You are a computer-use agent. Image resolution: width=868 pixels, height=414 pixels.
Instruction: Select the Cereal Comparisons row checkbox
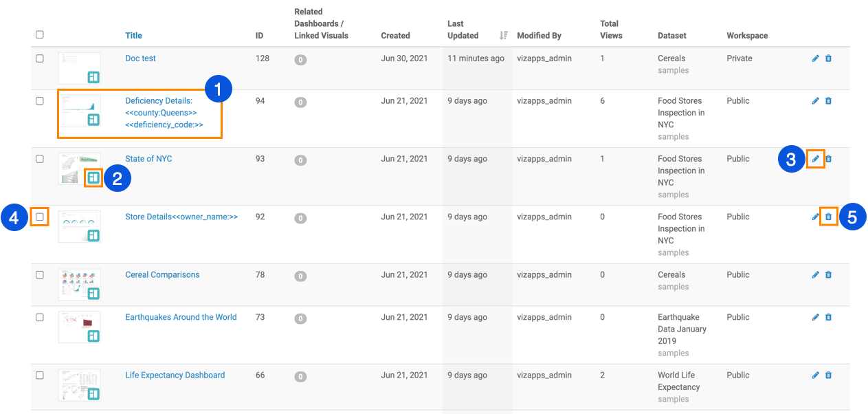(40, 275)
